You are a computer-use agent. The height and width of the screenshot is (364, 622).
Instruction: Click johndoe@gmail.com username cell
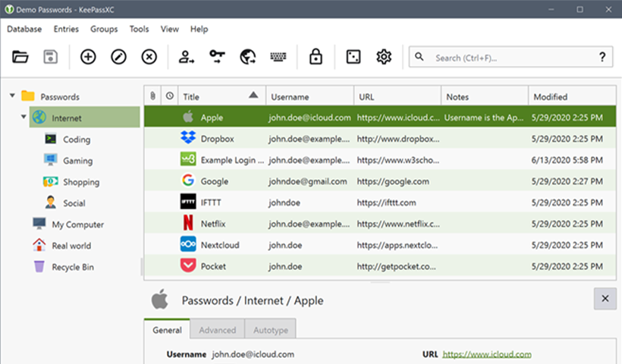point(307,181)
